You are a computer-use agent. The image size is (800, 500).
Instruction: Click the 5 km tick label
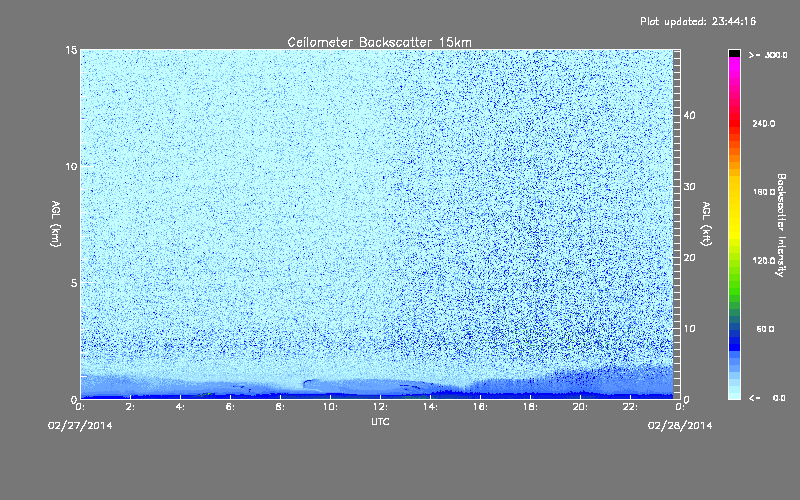coord(74,283)
